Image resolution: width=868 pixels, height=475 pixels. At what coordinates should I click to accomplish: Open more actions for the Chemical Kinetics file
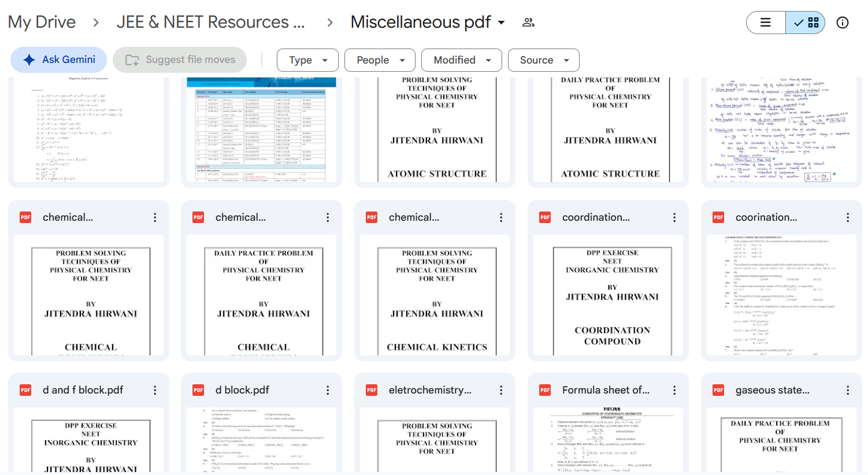click(x=501, y=217)
